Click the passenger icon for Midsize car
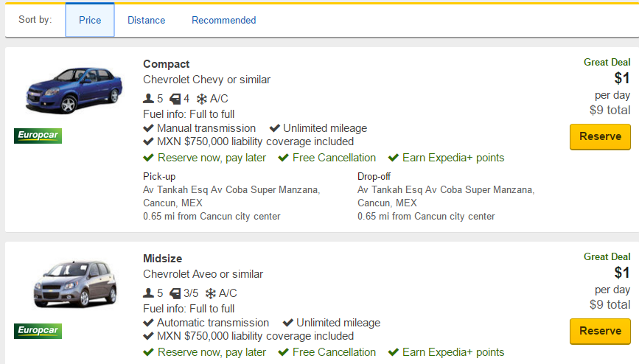The height and width of the screenshot is (364, 639). pyautogui.click(x=148, y=293)
